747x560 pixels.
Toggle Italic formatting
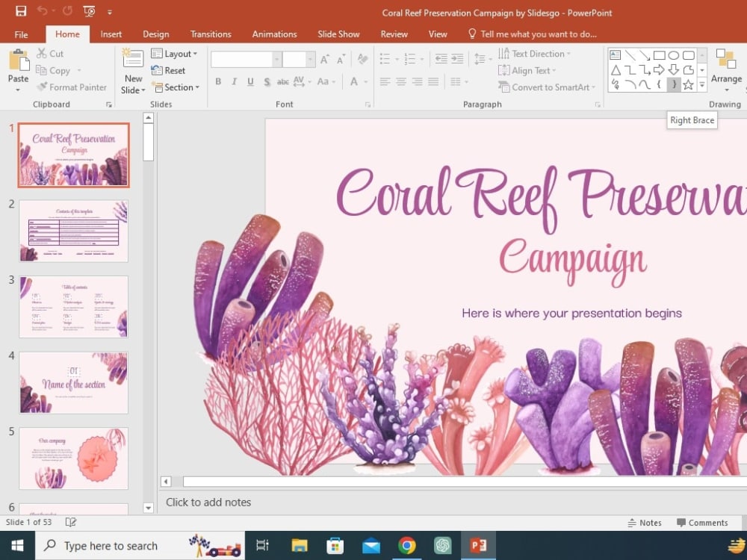click(x=235, y=81)
